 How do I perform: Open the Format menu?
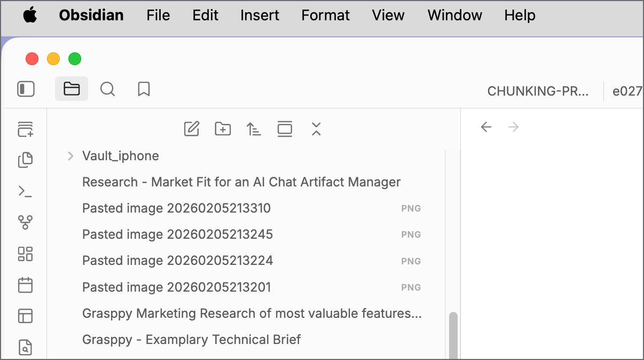(x=326, y=15)
